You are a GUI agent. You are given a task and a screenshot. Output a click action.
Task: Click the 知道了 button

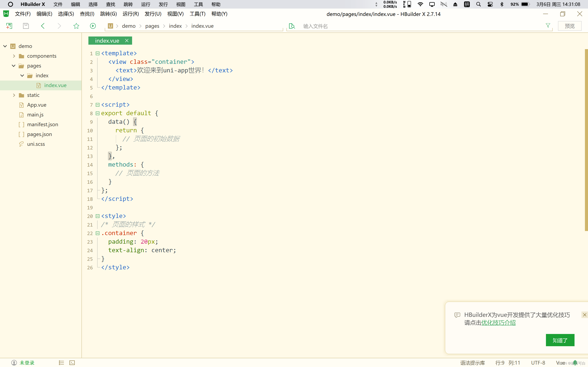coord(560,340)
